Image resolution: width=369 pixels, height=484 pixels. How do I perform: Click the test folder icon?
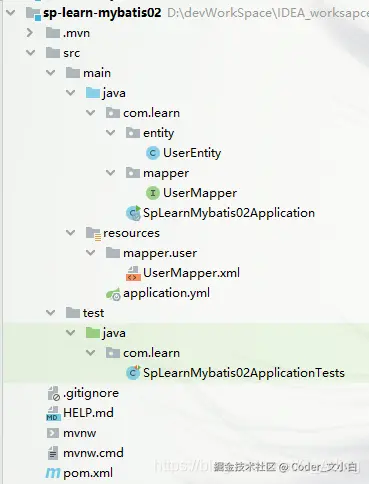(x=73, y=313)
